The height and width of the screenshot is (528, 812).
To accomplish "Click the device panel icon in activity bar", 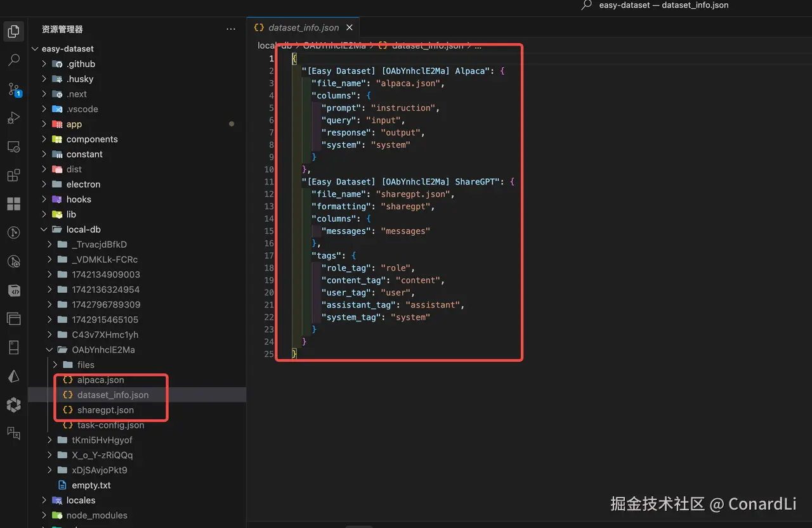I will pyautogui.click(x=13, y=347).
